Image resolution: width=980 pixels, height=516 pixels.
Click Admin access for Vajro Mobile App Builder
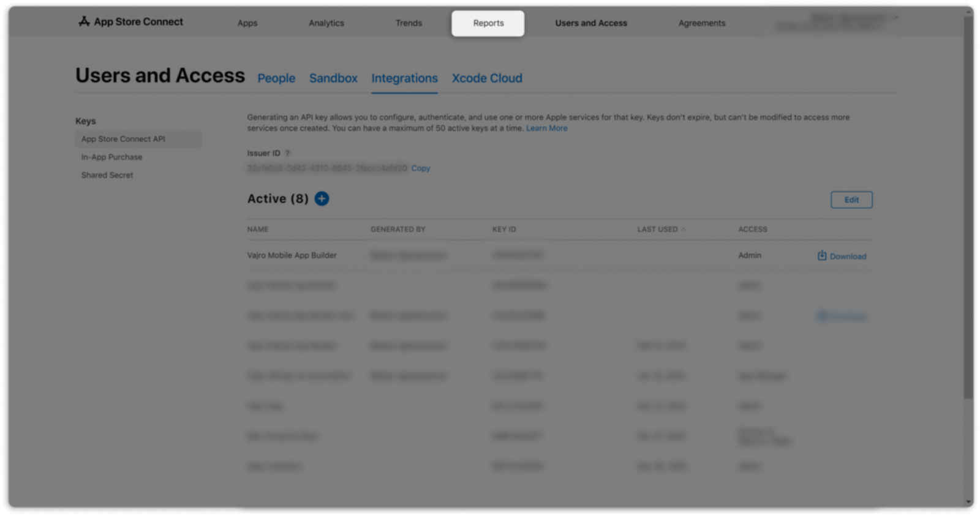[x=750, y=255]
